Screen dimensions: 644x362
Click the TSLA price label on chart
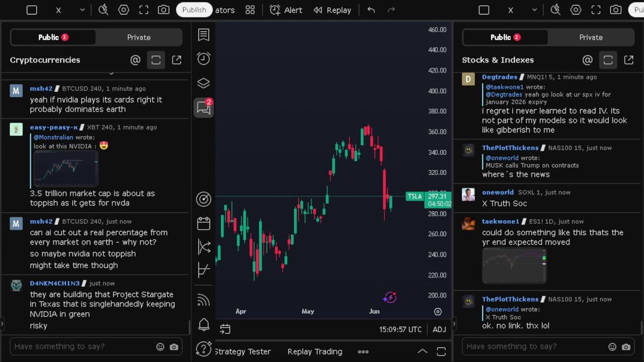coord(415,197)
